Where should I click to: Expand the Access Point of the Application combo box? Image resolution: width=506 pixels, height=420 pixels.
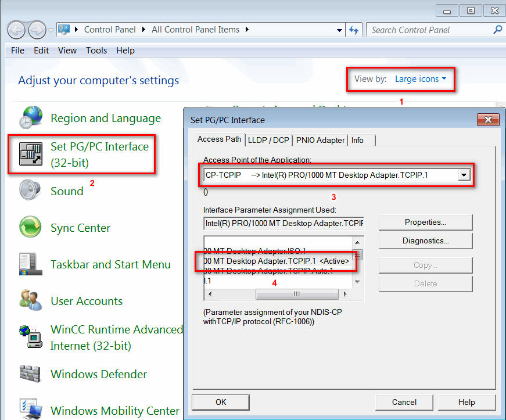tap(464, 175)
